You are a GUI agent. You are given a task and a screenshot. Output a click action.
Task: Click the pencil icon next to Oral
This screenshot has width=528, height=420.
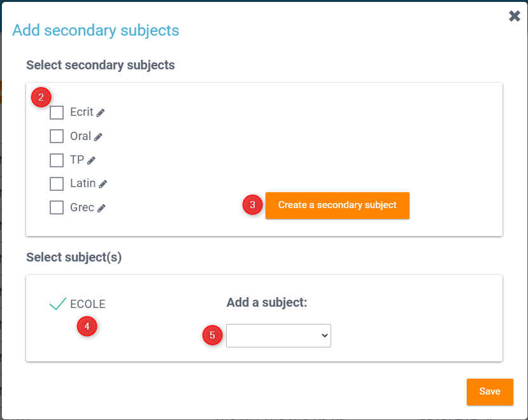coord(98,137)
